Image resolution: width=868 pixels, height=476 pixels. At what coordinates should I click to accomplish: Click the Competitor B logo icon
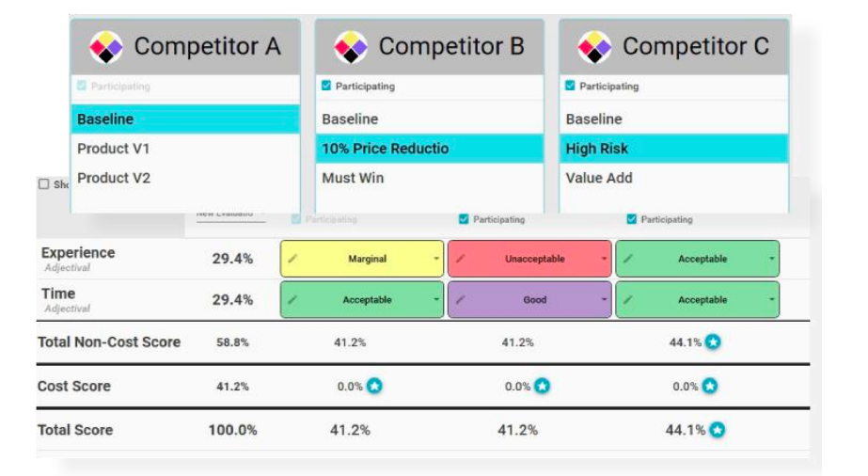351,46
